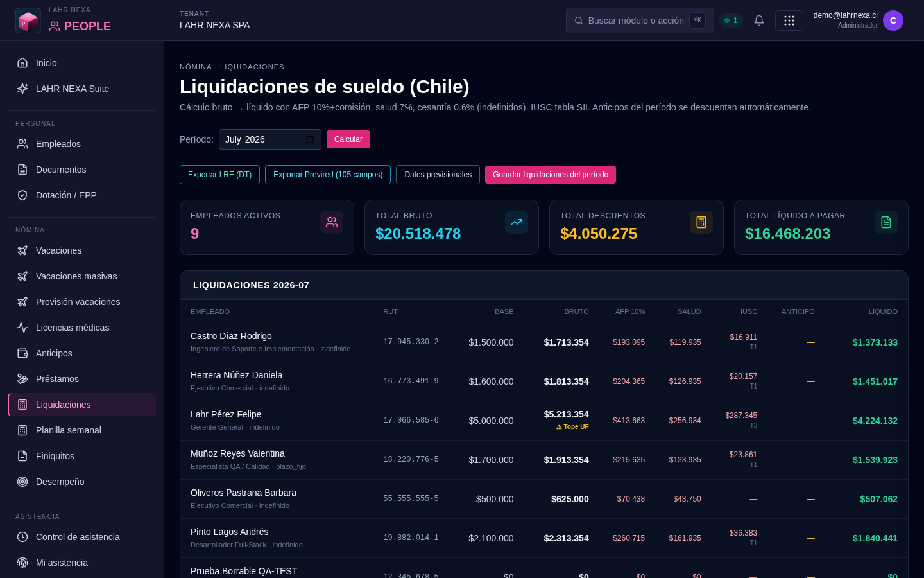The image size is (924, 578).
Task: Click the Calcular button
Action: click(348, 139)
